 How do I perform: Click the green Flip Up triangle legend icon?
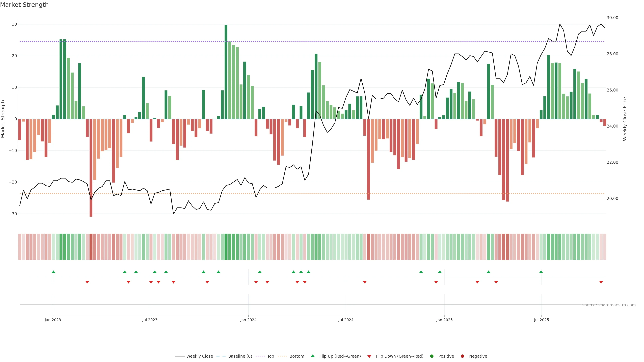pyautogui.click(x=312, y=356)
